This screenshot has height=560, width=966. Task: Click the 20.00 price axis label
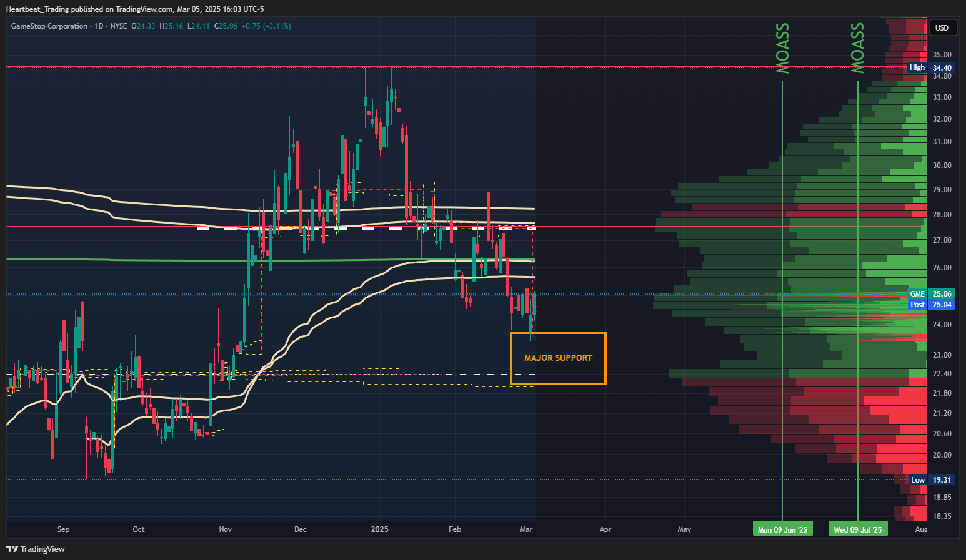pyautogui.click(x=942, y=455)
